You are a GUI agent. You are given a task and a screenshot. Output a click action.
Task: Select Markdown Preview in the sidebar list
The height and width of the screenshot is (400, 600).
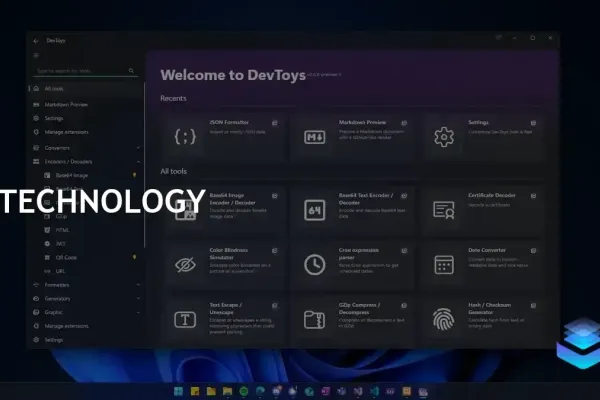86,104
